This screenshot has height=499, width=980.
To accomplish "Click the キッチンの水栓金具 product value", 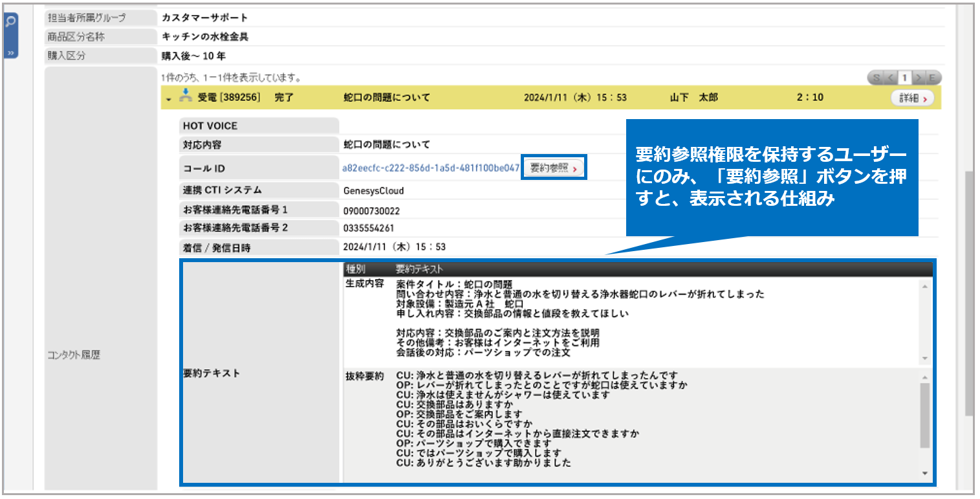I will coord(205,37).
